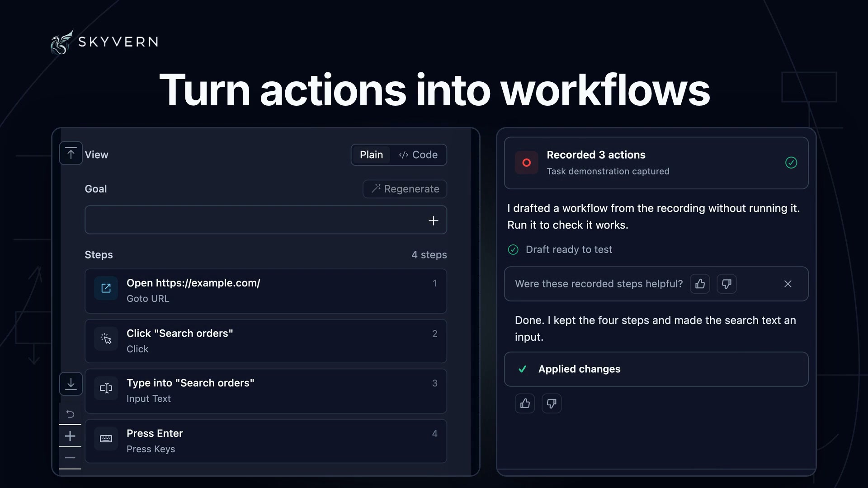Click the zoom in plus icon

tap(70, 436)
